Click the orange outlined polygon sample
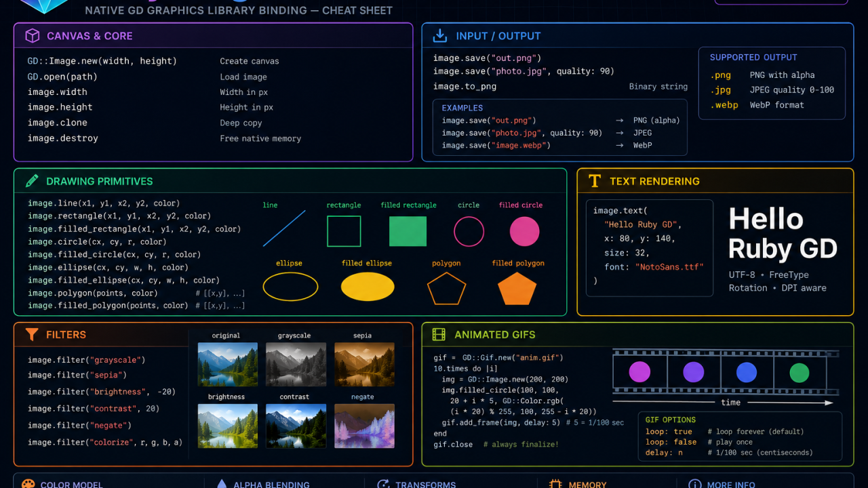The height and width of the screenshot is (488, 868). (446, 289)
